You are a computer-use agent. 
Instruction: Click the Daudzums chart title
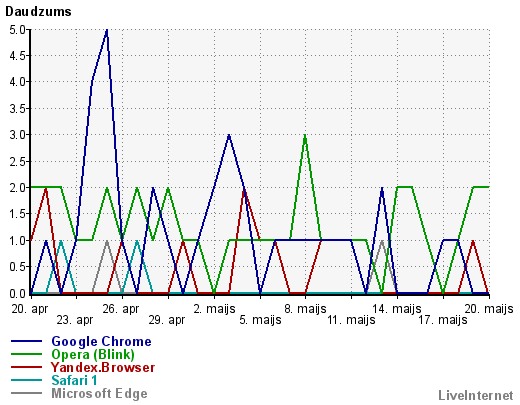38,12
